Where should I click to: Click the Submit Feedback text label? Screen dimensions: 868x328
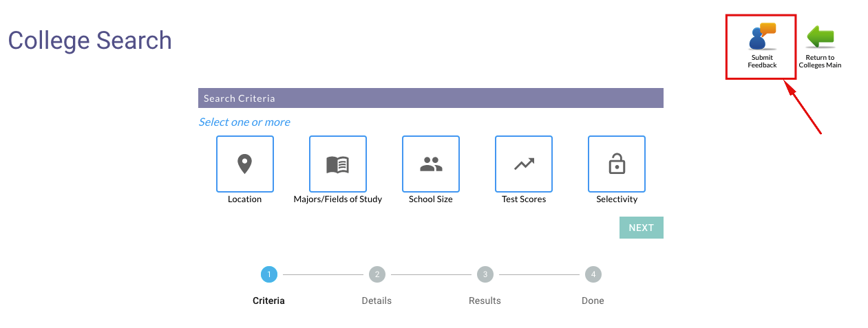point(762,61)
